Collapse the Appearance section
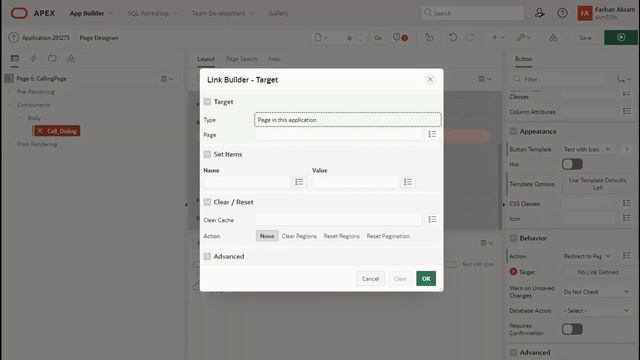This screenshot has width=640, height=360. pos(513,131)
